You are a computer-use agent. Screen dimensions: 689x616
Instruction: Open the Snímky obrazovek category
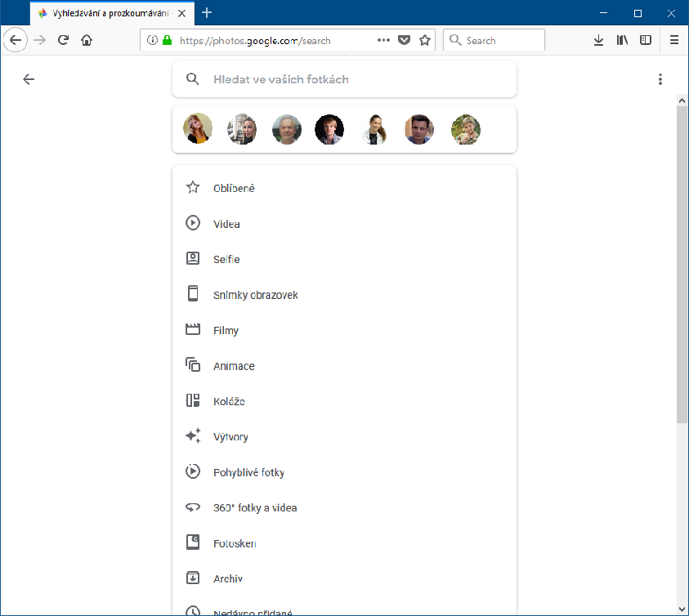pos(255,295)
